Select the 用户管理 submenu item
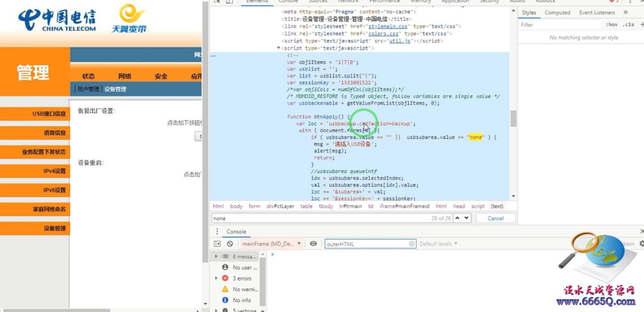This screenshot has height=312, width=644. (88, 89)
